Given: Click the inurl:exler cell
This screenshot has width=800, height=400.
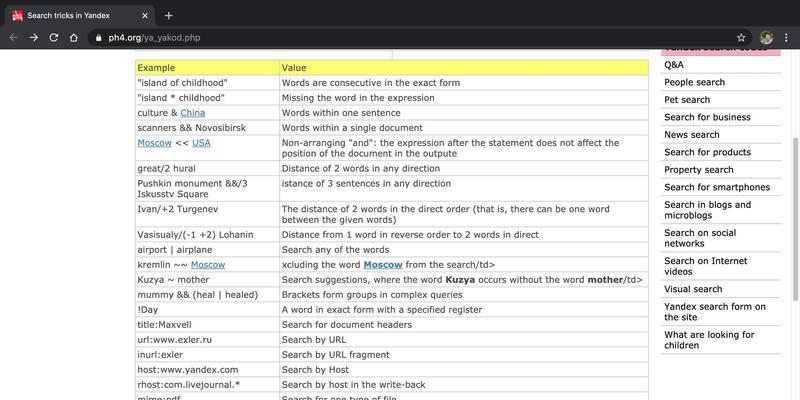Looking at the screenshot, I should 208,355.
